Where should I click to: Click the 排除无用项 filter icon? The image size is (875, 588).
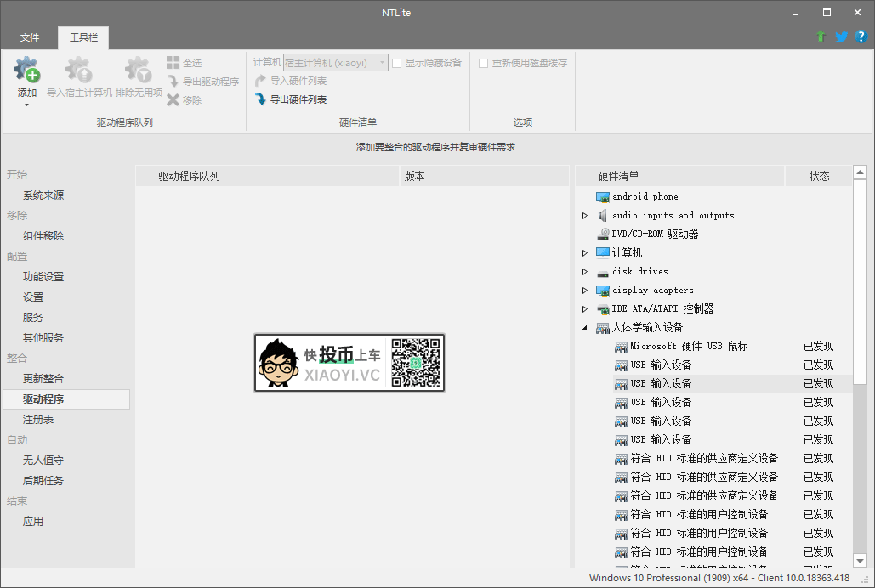[138, 71]
